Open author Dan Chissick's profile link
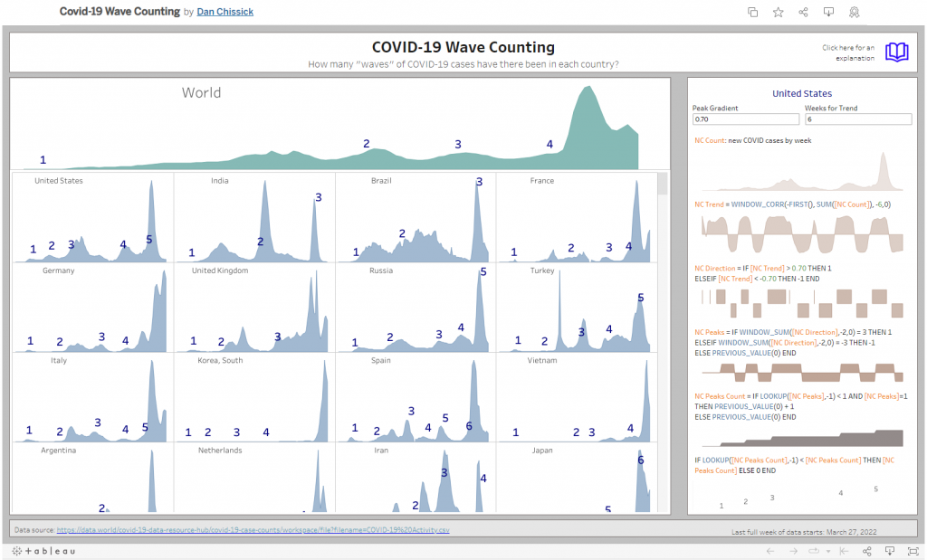The image size is (927, 560). coord(225,12)
